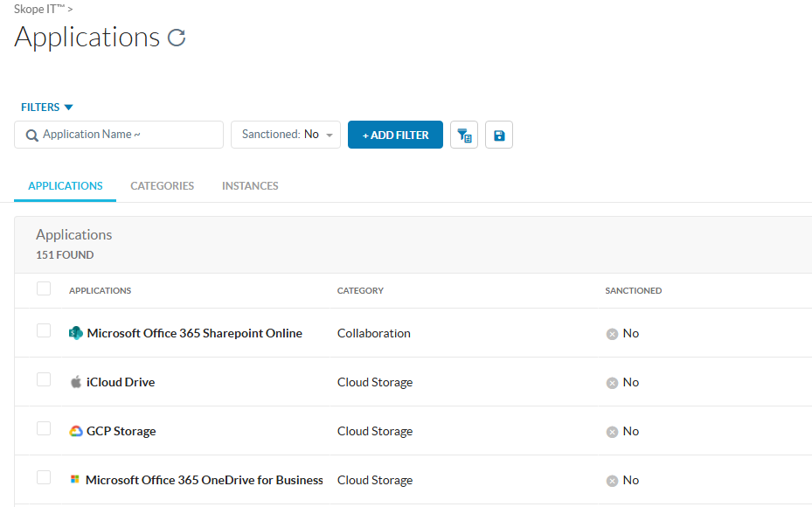Open the Sanctioned: No dropdown
The height and width of the screenshot is (507, 812).
(x=286, y=135)
